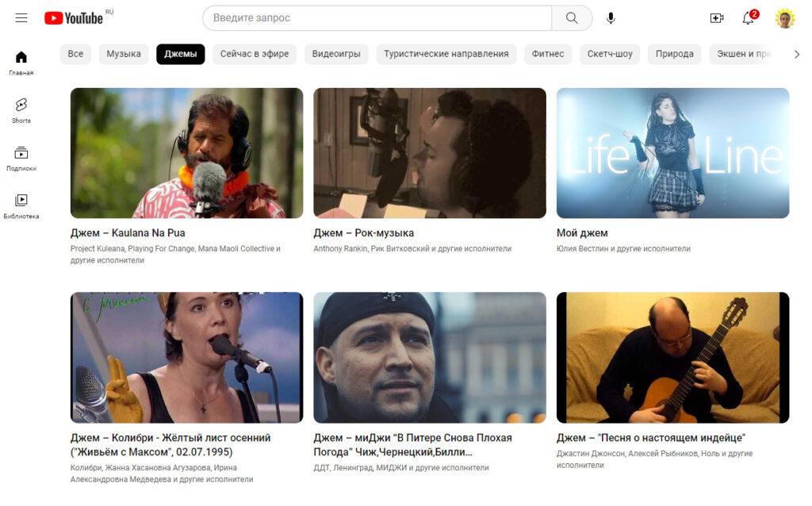
Task: Open the Create video icon
Action: [x=717, y=18]
